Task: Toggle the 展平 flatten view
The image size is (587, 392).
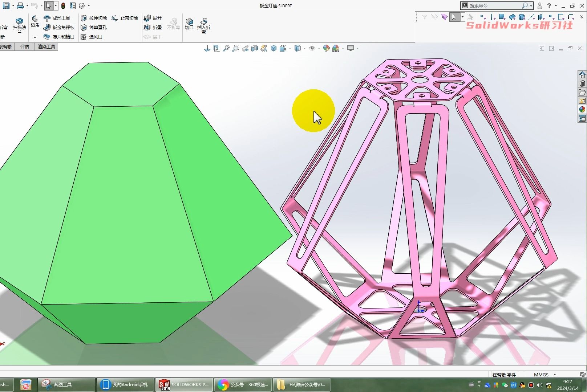Action: click(154, 37)
